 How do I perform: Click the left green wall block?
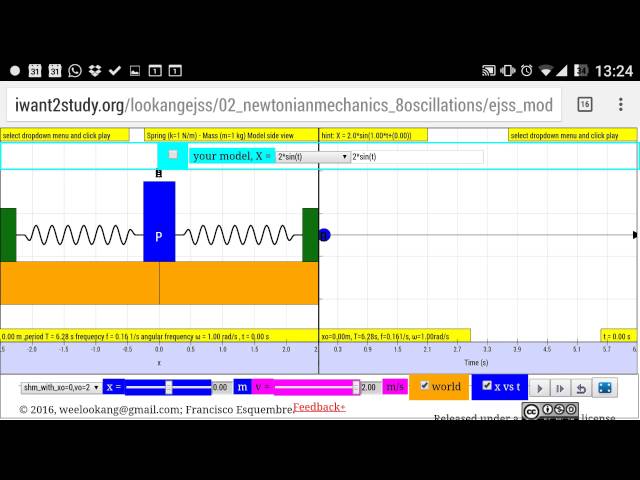pyautogui.click(x=8, y=235)
